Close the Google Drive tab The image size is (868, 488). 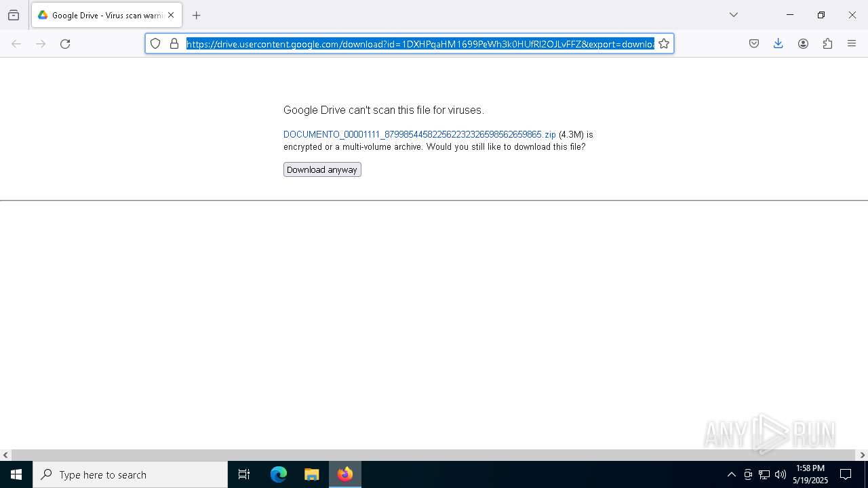coord(171,15)
